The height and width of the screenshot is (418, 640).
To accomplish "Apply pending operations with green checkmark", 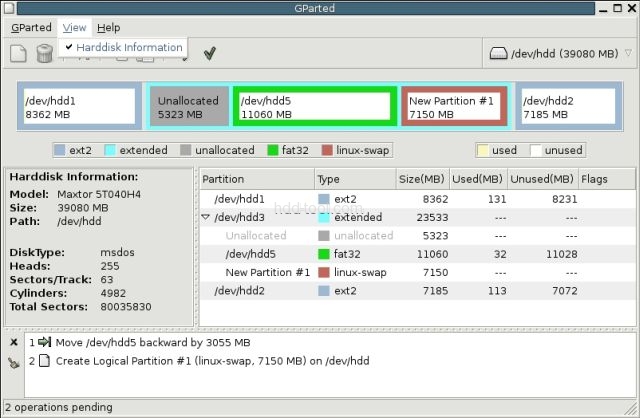I will [210, 53].
